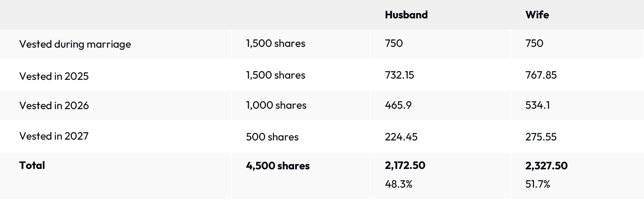Click Husband's 465.9 value
Viewport: 644px width, 199px height.
398,105
